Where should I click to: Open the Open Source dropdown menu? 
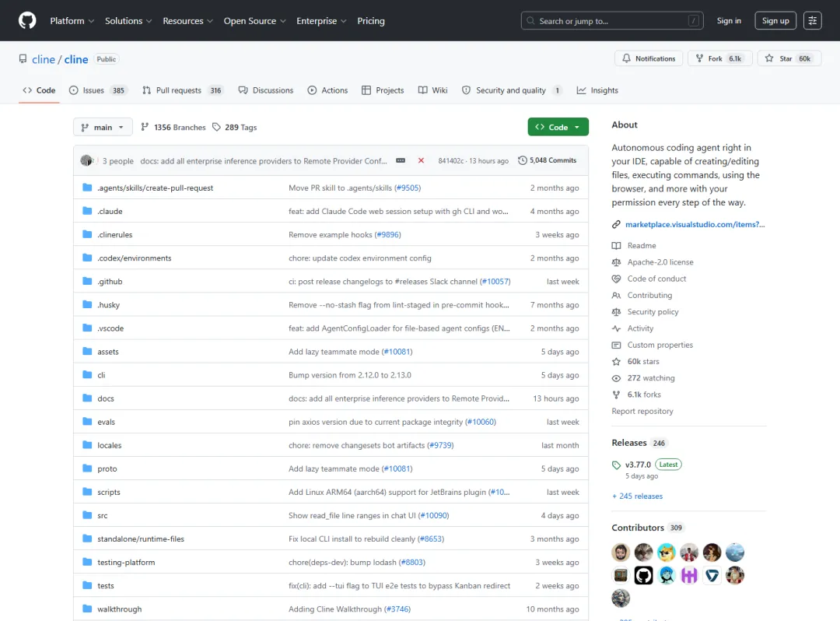tap(255, 21)
